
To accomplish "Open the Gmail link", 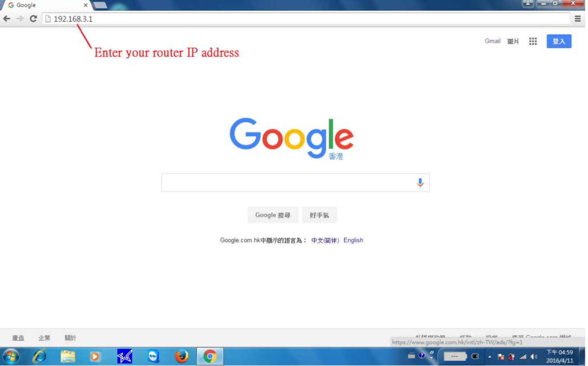I will pyautogui.click(x=492, y=41).
